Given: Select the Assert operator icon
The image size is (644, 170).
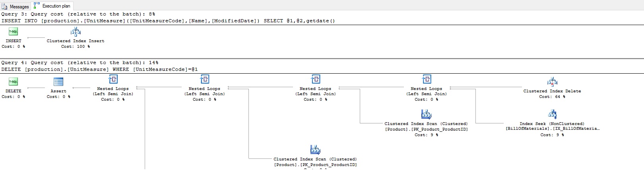Looking at the screenshot, I should coord(58,82).
